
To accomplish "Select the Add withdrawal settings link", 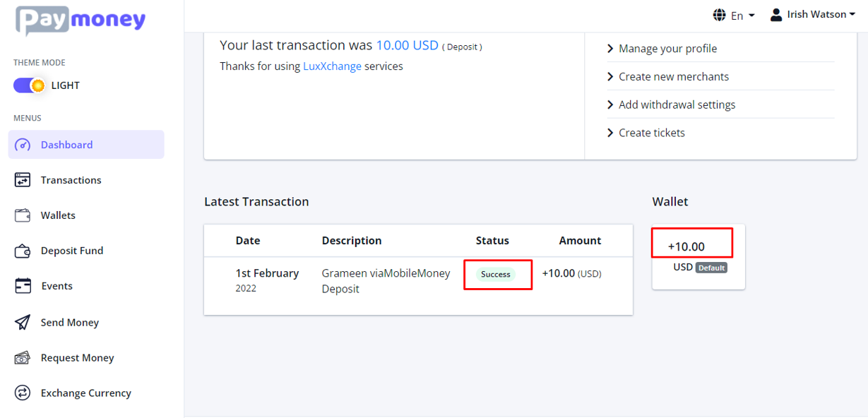I will (677, 104).
